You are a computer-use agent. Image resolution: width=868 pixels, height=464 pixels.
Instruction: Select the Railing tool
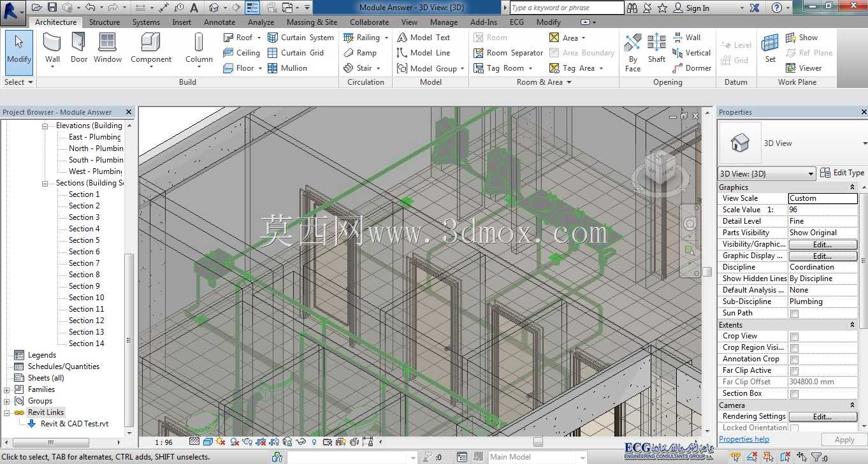coord(365,38)
